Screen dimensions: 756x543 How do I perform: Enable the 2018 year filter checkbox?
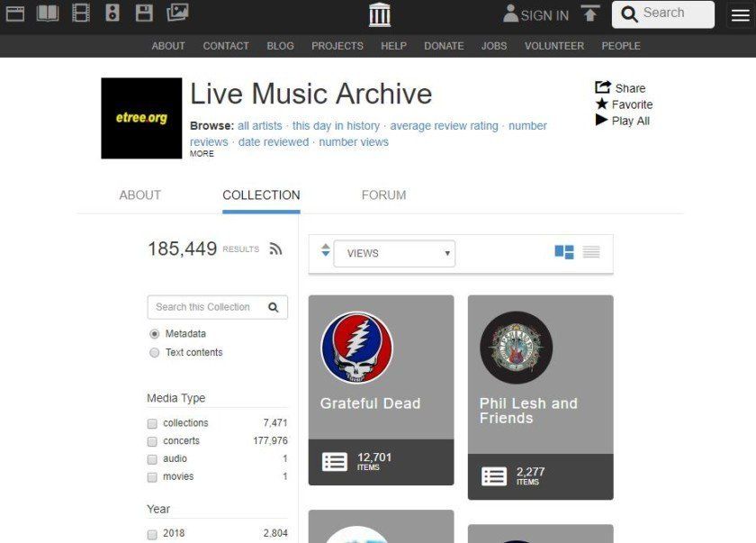pos(152,533)
